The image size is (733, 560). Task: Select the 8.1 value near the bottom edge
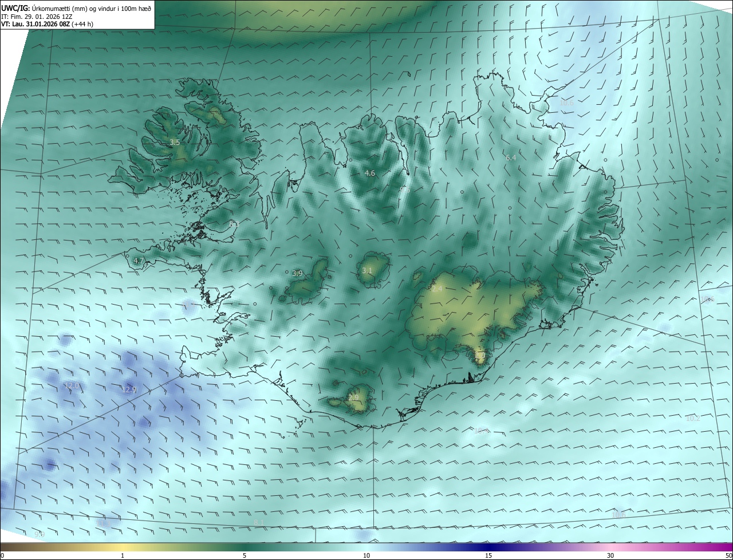pyautogui.click(x=258, y=522)
